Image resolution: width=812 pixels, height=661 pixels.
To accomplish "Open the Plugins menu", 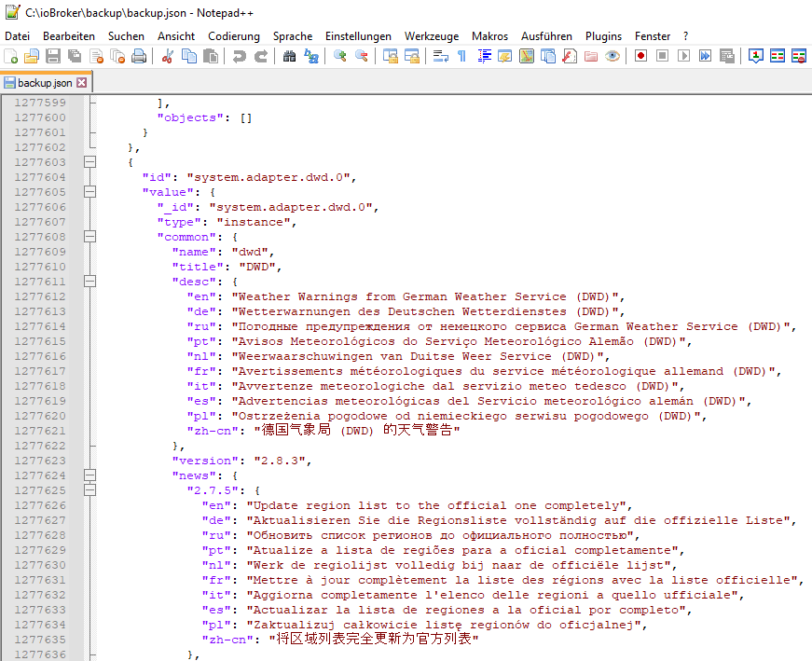I will [x=603, y=36].
